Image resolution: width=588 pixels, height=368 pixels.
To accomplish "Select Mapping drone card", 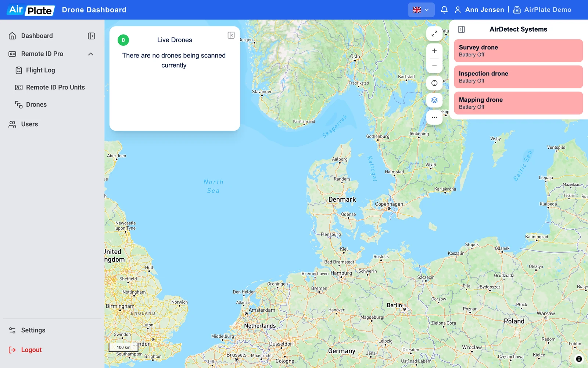I will 519,103.
